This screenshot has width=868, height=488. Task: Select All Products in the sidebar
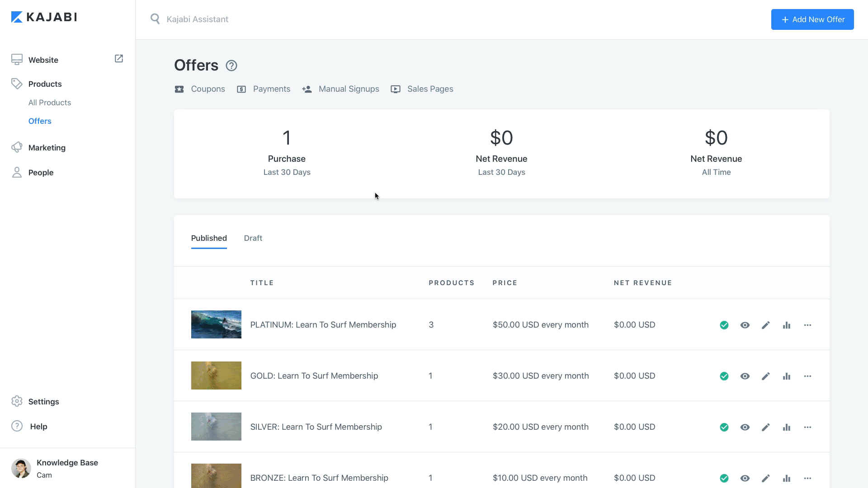pyautogui.click(x=49, y=103)
